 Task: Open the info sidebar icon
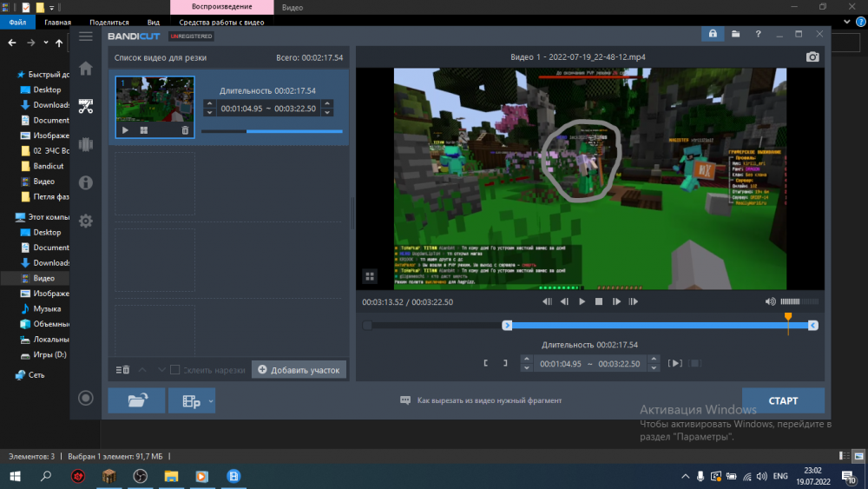[86, 182]
